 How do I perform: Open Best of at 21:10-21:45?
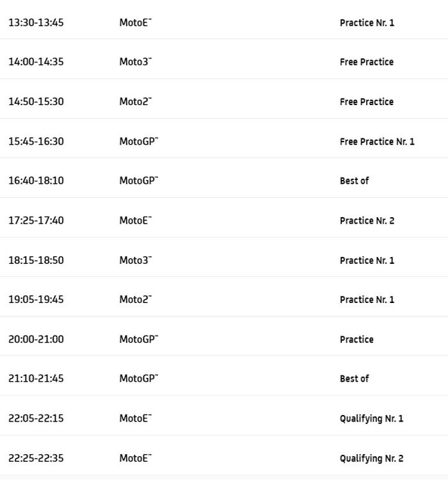[x=354, y=379]
